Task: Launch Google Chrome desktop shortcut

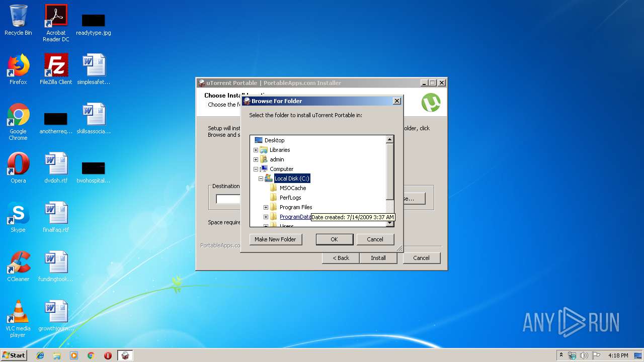Action: 18,122
